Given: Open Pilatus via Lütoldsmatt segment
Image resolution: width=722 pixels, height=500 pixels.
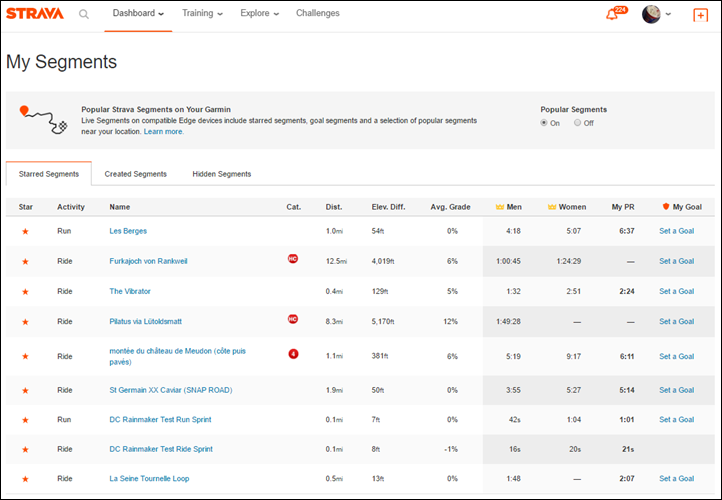Looking at the screenshot, I should pos(145,322).
